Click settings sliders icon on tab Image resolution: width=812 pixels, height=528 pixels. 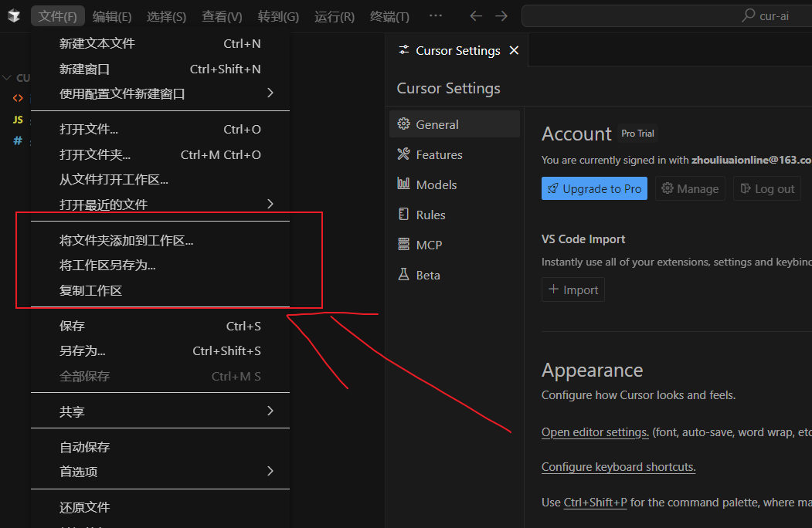(x=403, y=49)
